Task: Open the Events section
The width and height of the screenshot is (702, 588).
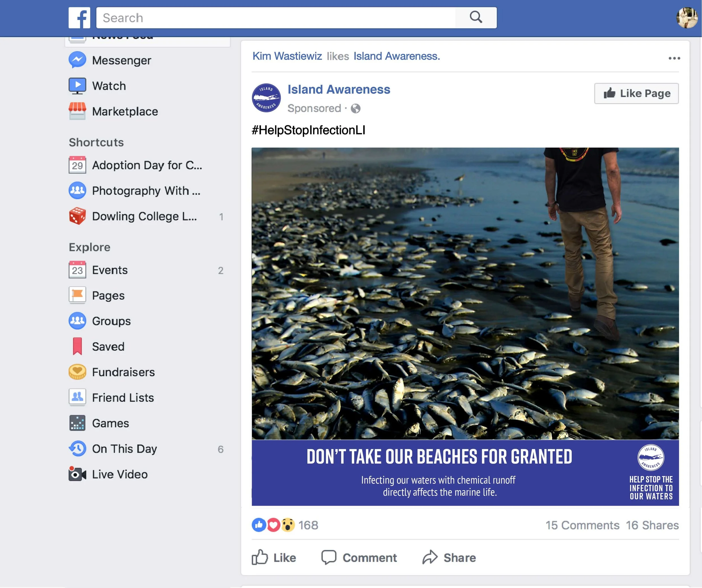Action: (109, 270)
